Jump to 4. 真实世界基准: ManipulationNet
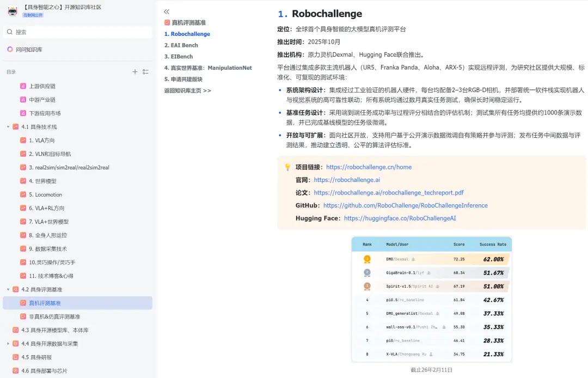The width and height of the screenshot is (588, 378). (208, 68)
